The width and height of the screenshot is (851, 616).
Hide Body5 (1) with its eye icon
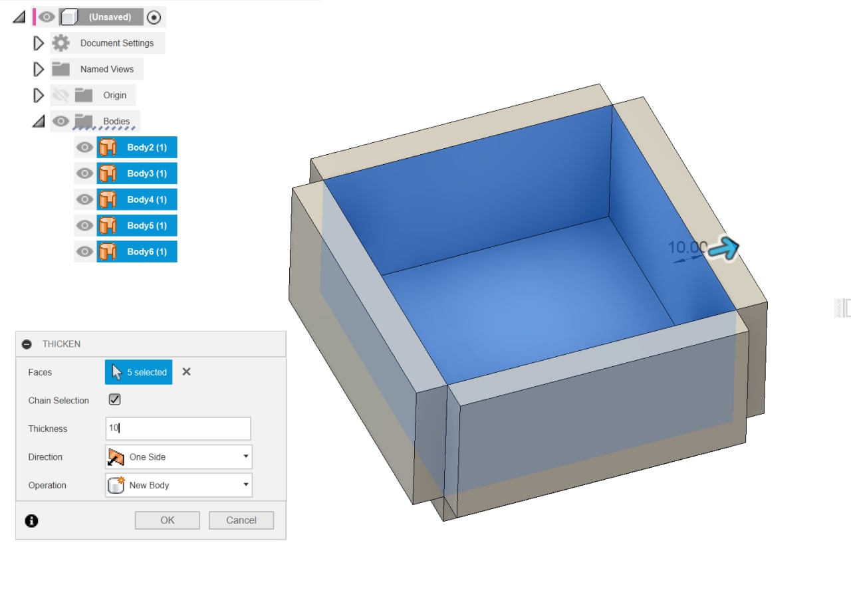pyautogui.click(x=84, y=226)
